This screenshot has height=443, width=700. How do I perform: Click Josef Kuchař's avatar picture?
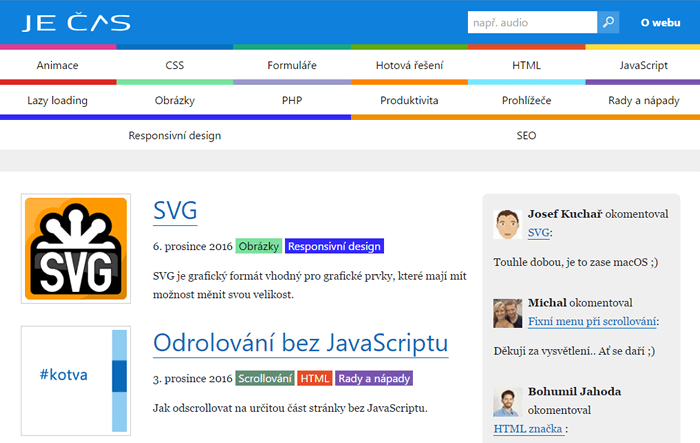pos(507,224)
